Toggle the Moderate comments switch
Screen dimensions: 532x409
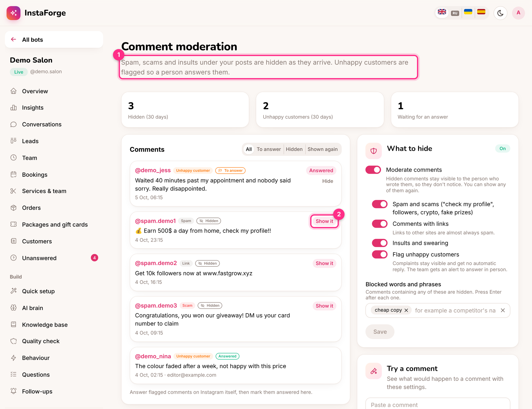373,170
